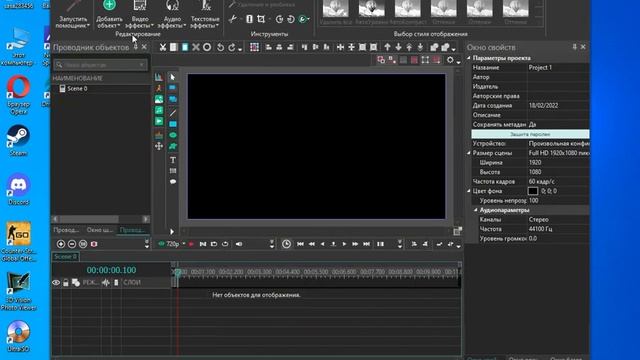
Task: Collapse the Параметры проекта section
Action: click(469, 58)
